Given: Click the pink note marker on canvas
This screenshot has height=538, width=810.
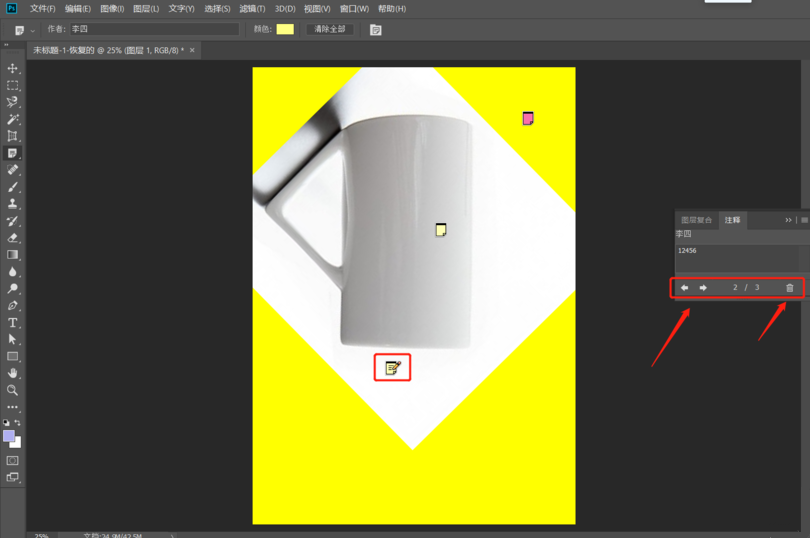Looking at the screenshot, I should 528,118.
